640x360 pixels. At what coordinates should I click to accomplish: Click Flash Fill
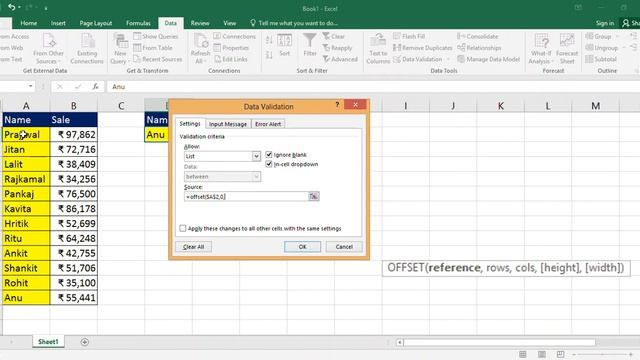[409, 36]
